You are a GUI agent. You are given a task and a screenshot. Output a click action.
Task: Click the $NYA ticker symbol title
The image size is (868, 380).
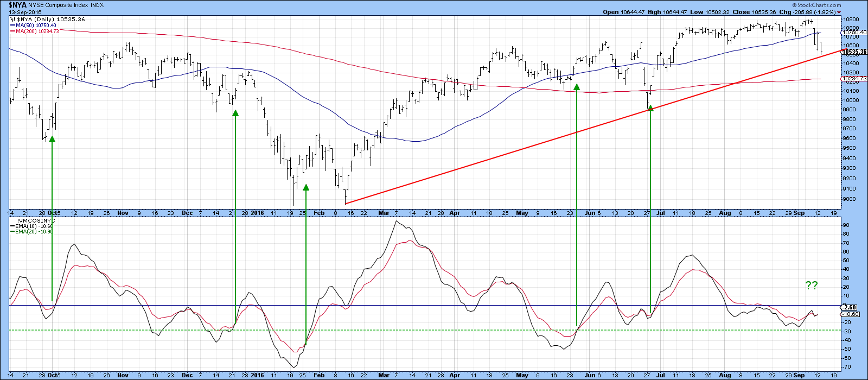pyautogui.click(x=18, y=4)
